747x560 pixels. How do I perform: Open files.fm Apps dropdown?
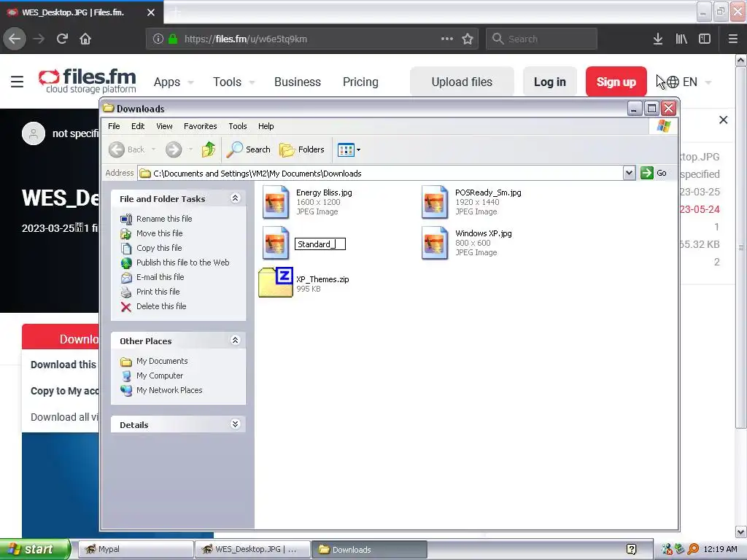click(174, 82)
